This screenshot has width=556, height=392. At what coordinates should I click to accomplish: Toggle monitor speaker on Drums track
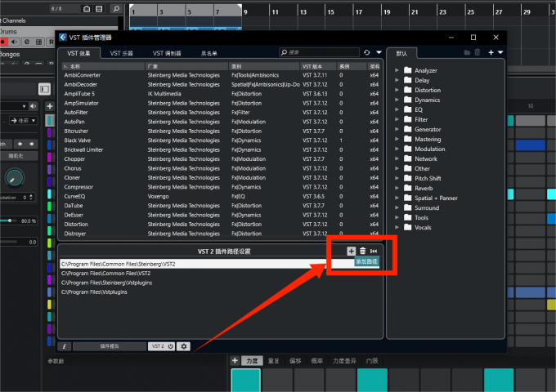pos(15,42)
